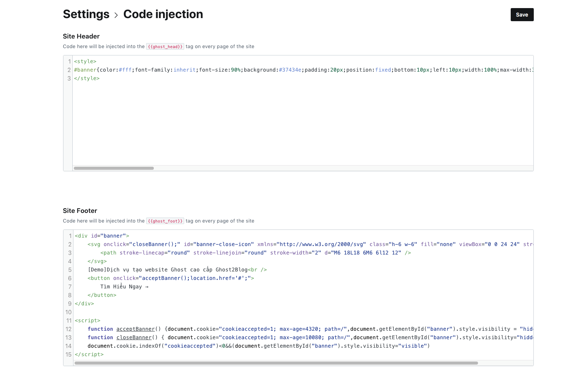Screen dimensions: 588x370
Task: Click line number 15 in footer gutter
Action: tap(68, 354)
